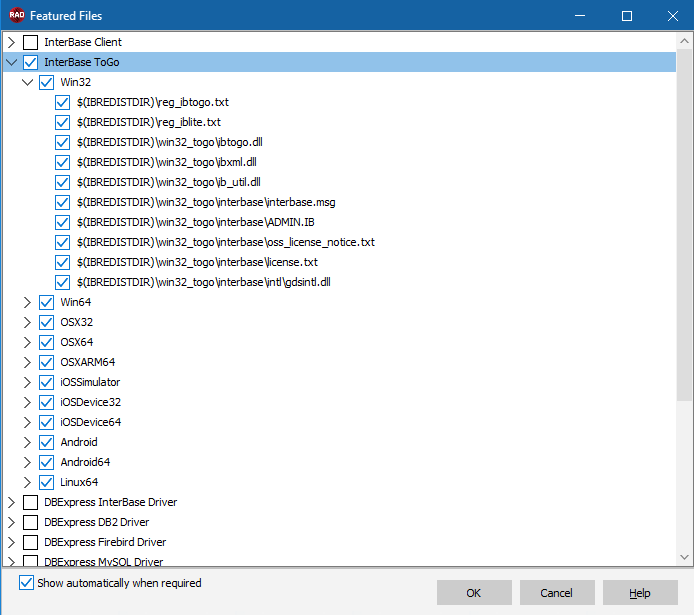Screen dimensions: 694x615
Task: Expand the Android64 node
Action: coord(27,462)
